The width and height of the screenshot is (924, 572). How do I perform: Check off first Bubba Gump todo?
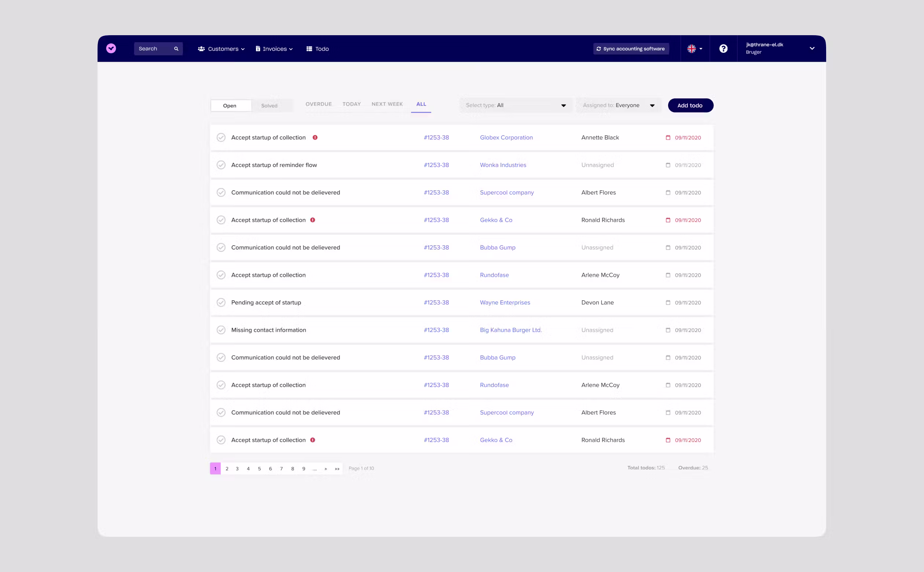click(x=221, y=248)
